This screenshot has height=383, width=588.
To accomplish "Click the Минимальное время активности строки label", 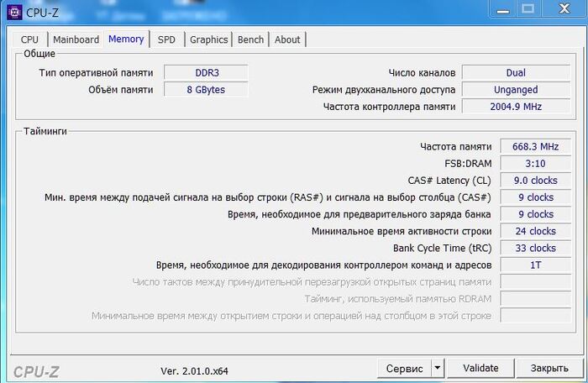I will (x=402, y=231).
